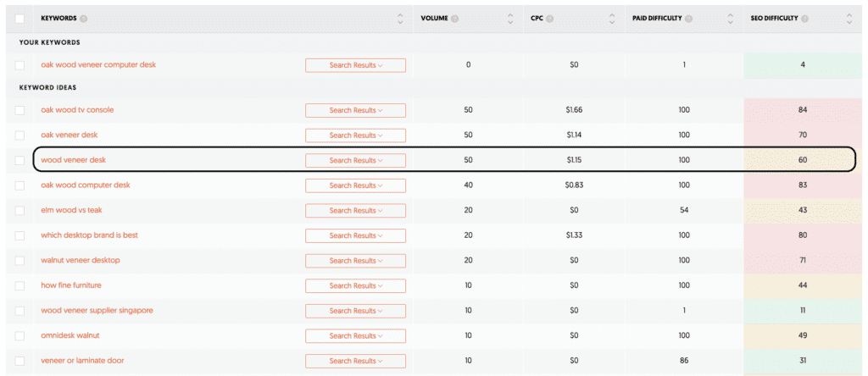Click the oak wood computer desk keyword

(85, 185)
